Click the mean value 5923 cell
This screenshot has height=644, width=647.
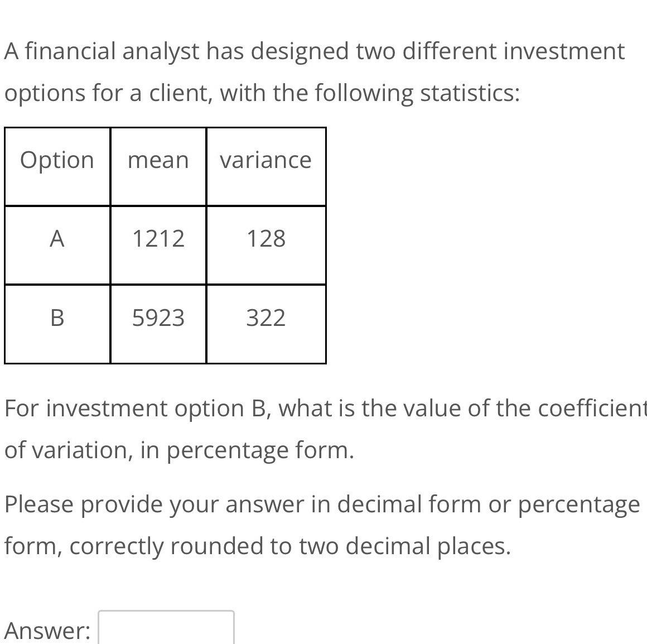pos(158,324)
